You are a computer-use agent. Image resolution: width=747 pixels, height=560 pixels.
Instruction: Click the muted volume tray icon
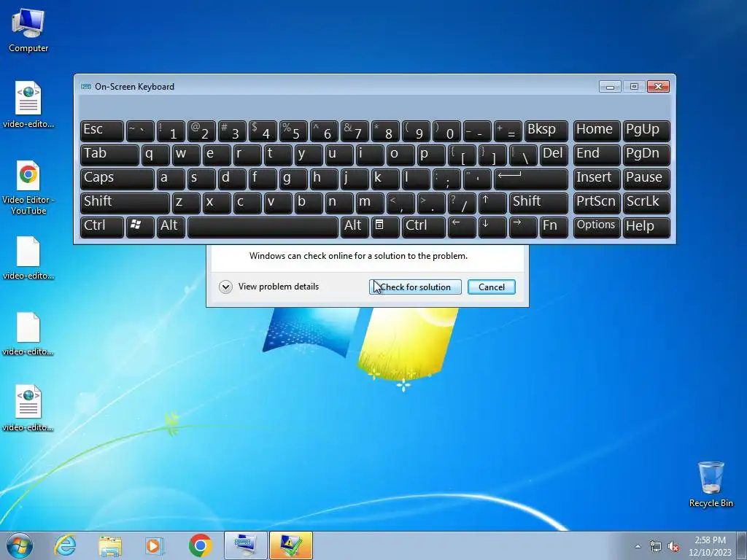click(673, 546)
